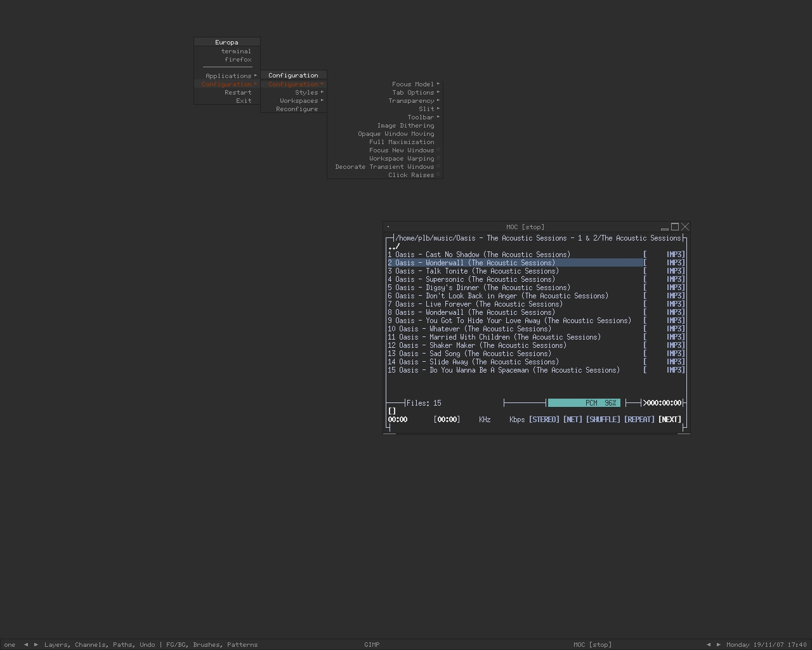Click previous workspace arrow in toolbar
812x650 pixels.
click(x=26, y=644)
